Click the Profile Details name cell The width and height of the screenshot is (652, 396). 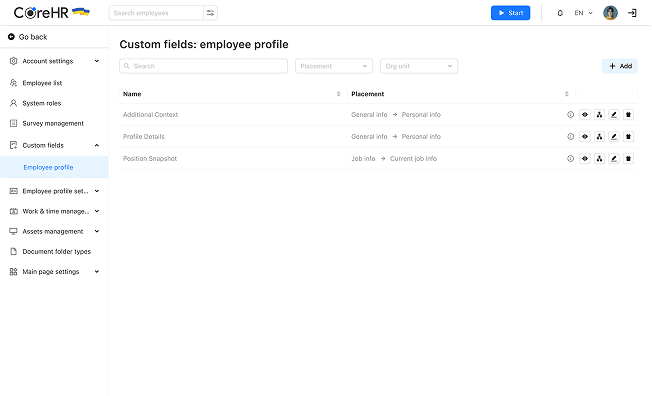[x=143, y=136]
